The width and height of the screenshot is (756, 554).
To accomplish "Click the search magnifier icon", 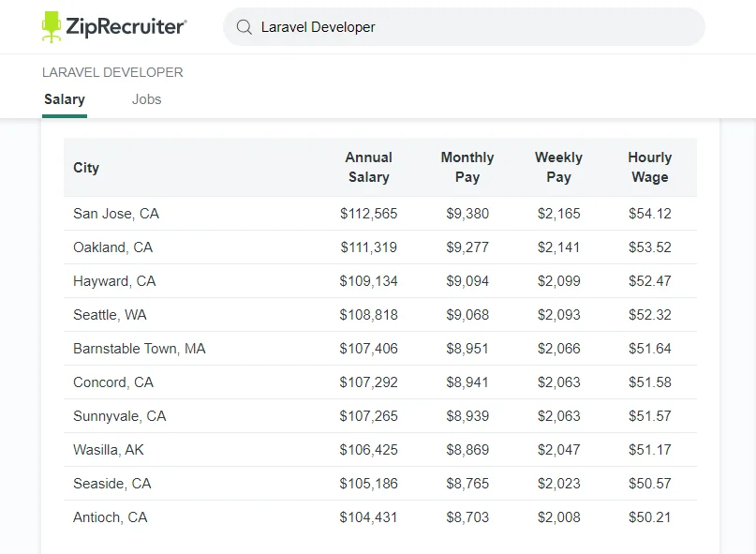I will (244, 26).
